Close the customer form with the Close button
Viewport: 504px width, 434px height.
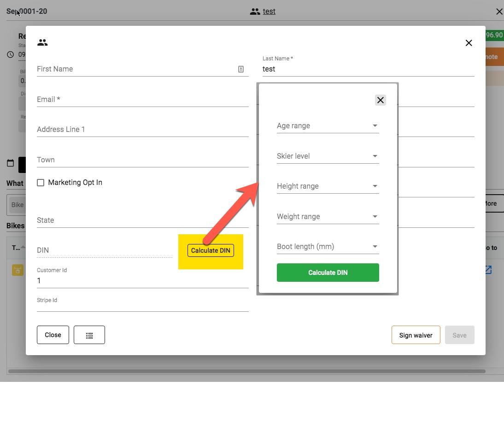coord(53,335)
